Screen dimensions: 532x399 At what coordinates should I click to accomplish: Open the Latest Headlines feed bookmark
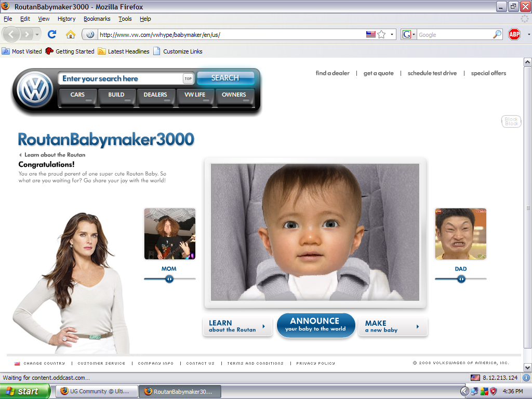pyautogui.click(x=124, y=51)
